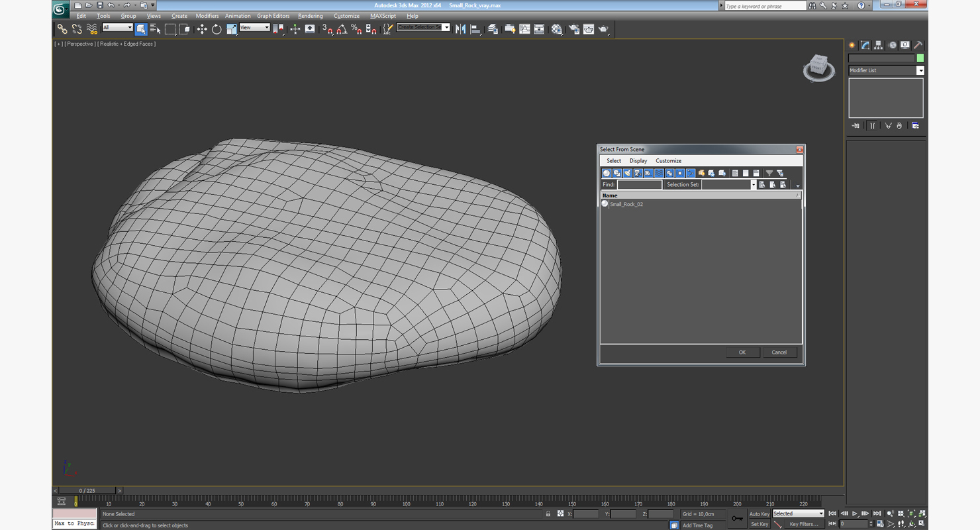The width and height of the screenshot is (980, 530).
Task: Click the Cancel button in dialog
Action: 779,352
